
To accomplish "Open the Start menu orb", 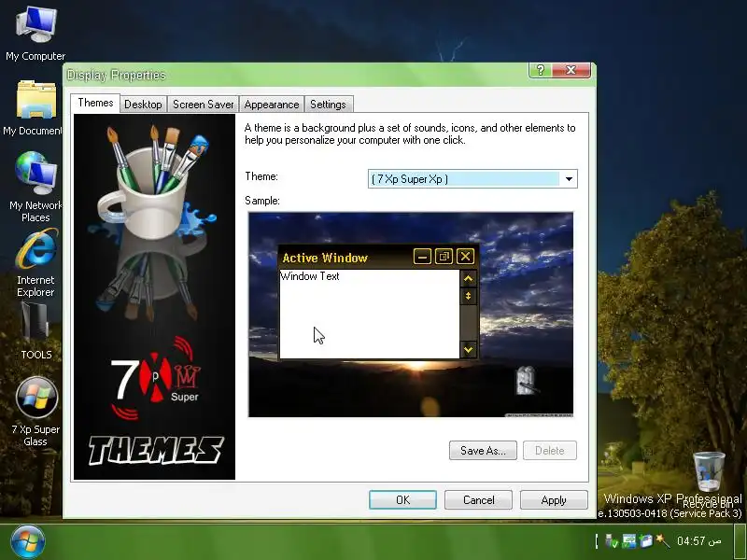I will (28, 541).
